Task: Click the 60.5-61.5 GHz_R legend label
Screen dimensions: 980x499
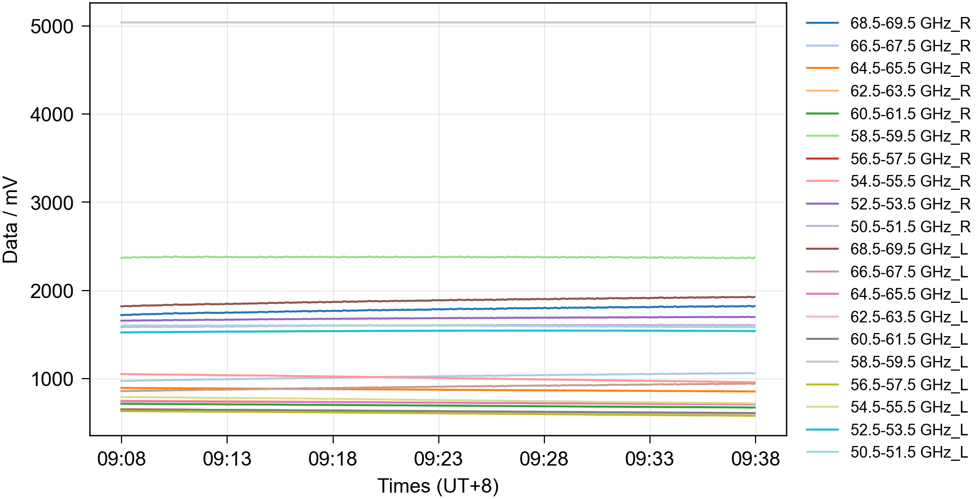Action: click(x=909, y=114)
